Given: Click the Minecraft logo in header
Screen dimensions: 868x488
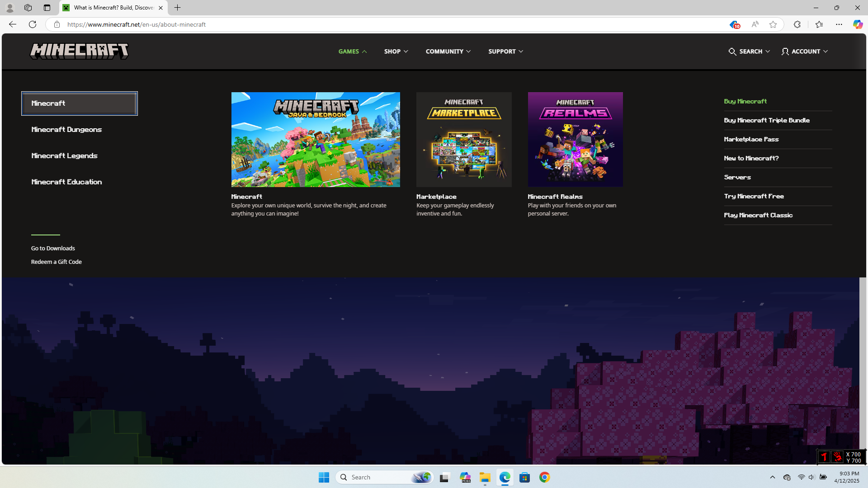Looking at the screenshot, I should coord(79,51).
